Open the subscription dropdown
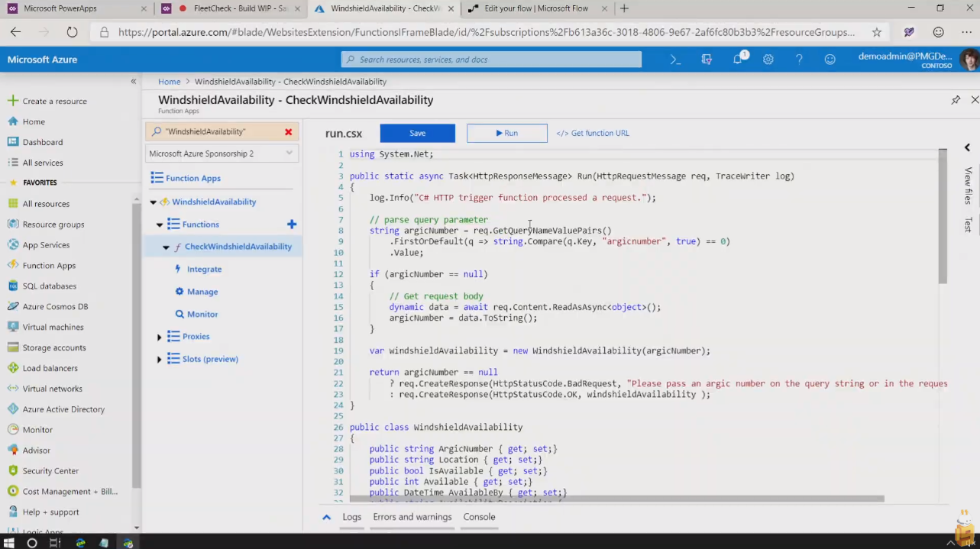 coord(222,153)
